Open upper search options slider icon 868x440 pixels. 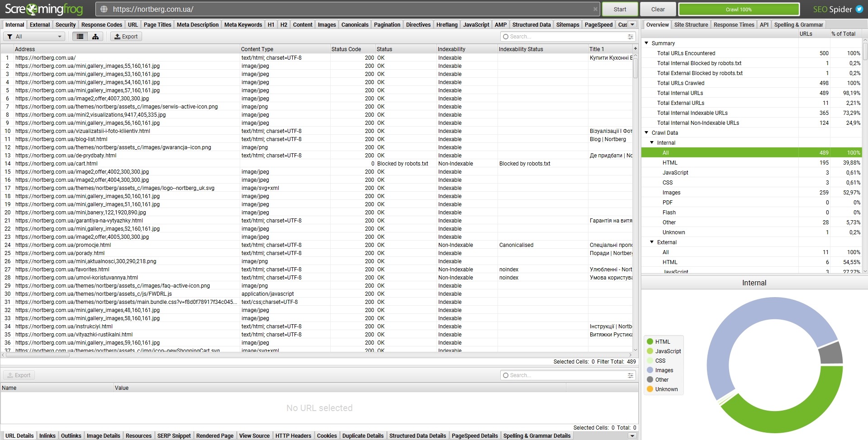[630, 37]
